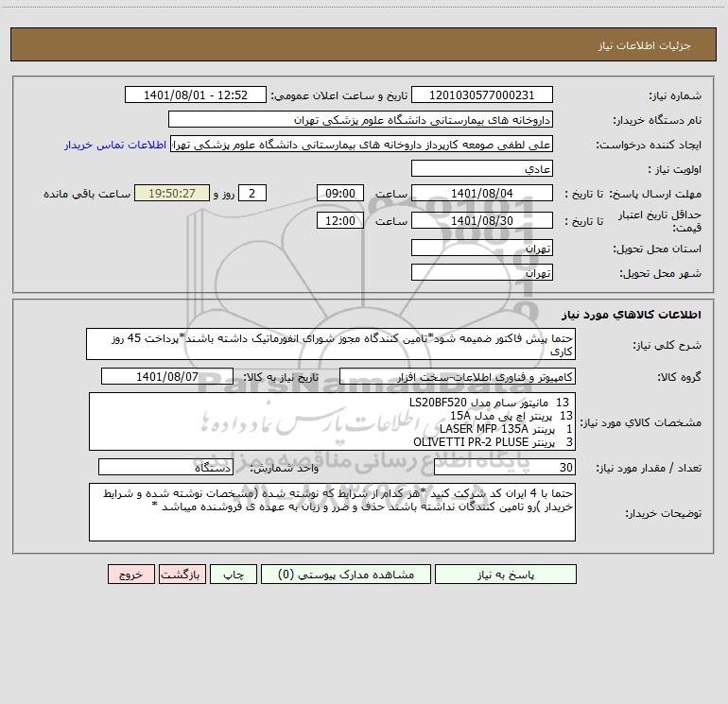Click the remaining time countdown 19:50:27
The image size is (728, 704).
(x=172, y=193)
